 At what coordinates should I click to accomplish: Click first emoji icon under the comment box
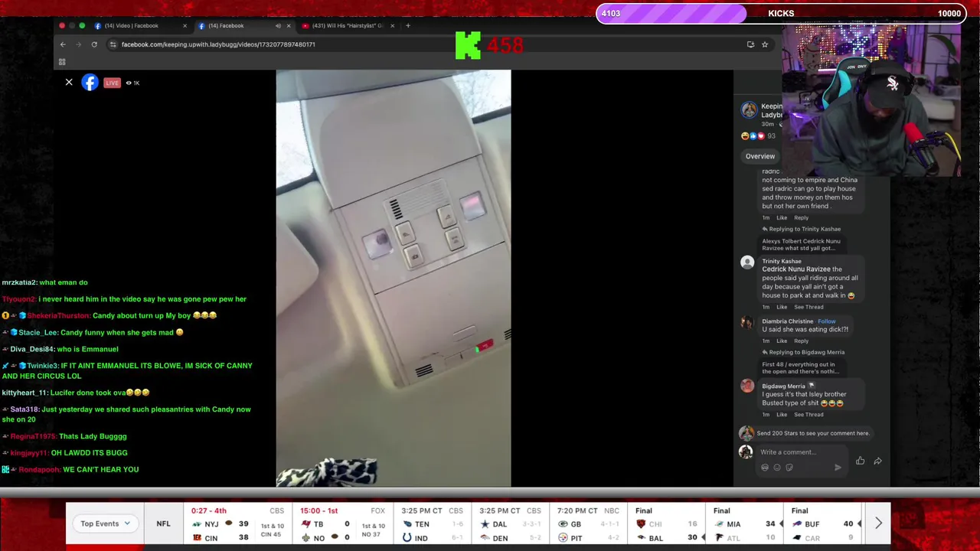pyautogui.click(x=765, y=468)
